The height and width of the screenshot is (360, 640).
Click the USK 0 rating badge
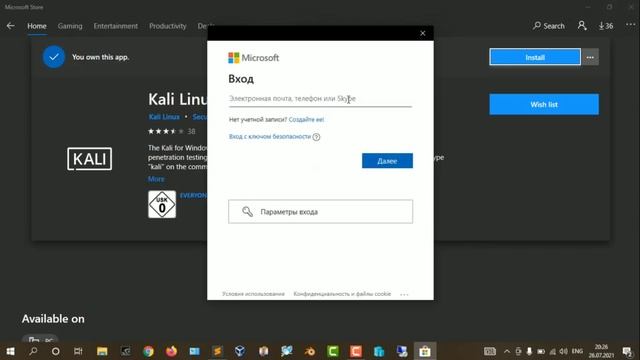(x=162, y=204)
